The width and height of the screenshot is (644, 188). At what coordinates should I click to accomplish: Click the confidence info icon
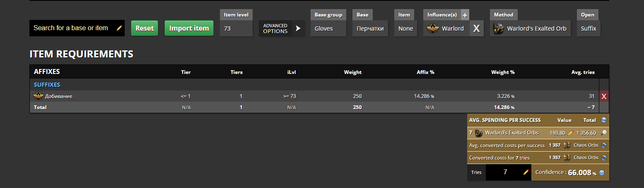[601, 173]
